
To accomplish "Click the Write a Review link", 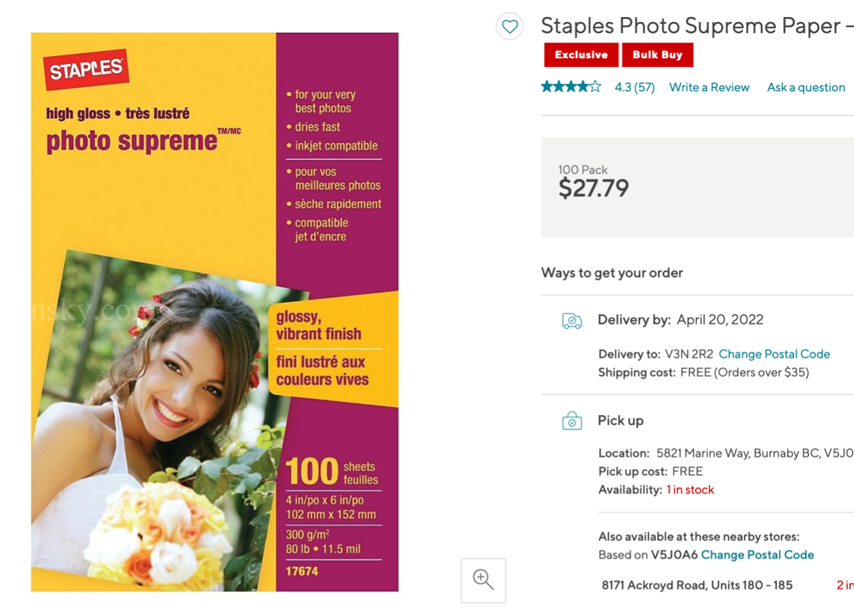I will pyautogui.click(x=709, y=87).
